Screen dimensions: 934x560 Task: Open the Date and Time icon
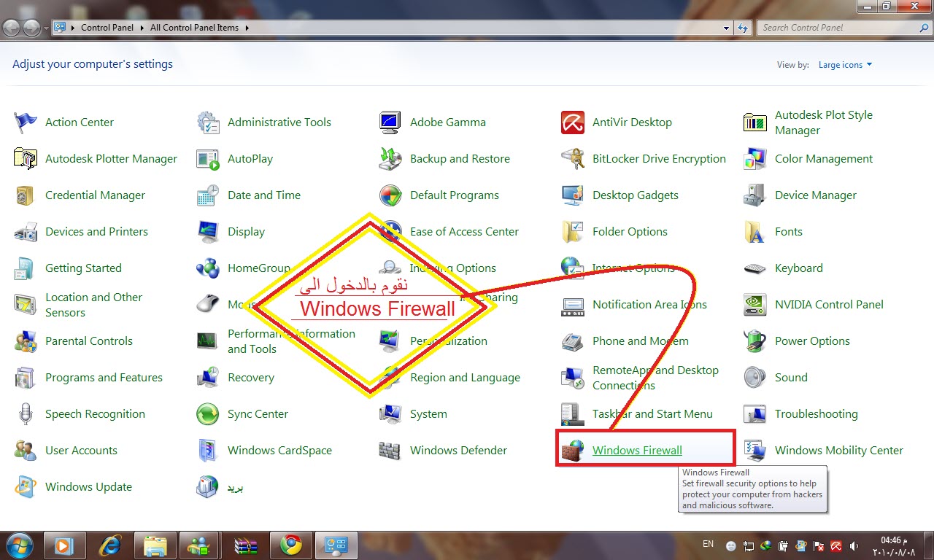pos(208,195)
